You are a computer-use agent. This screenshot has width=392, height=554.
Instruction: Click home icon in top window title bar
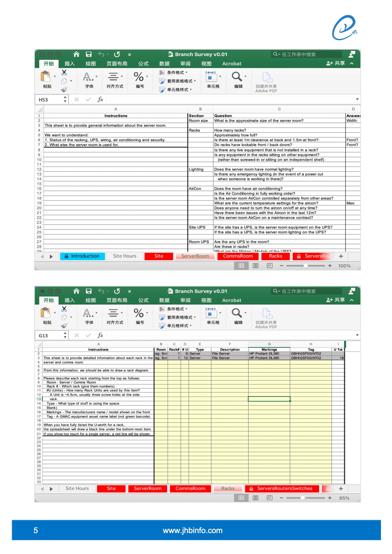[76, 54]
